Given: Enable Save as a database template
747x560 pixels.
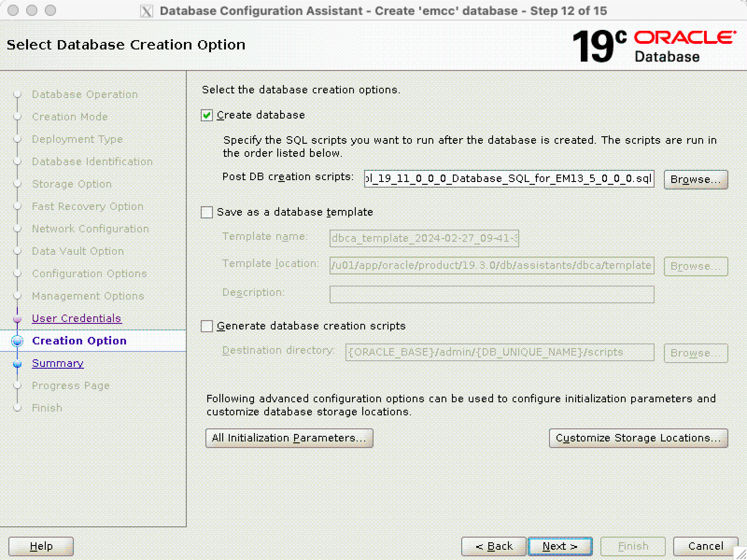Looking at the screenshot, I should pyautogui.click(x=207, y=212).
